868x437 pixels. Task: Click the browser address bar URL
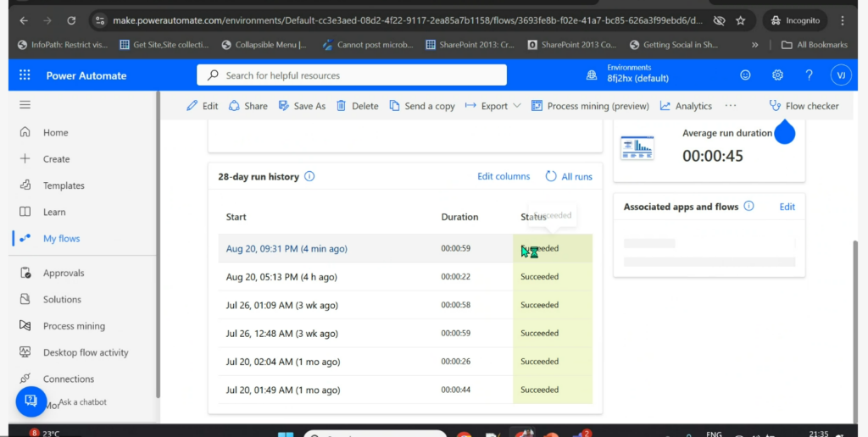[x=408, y=20]
